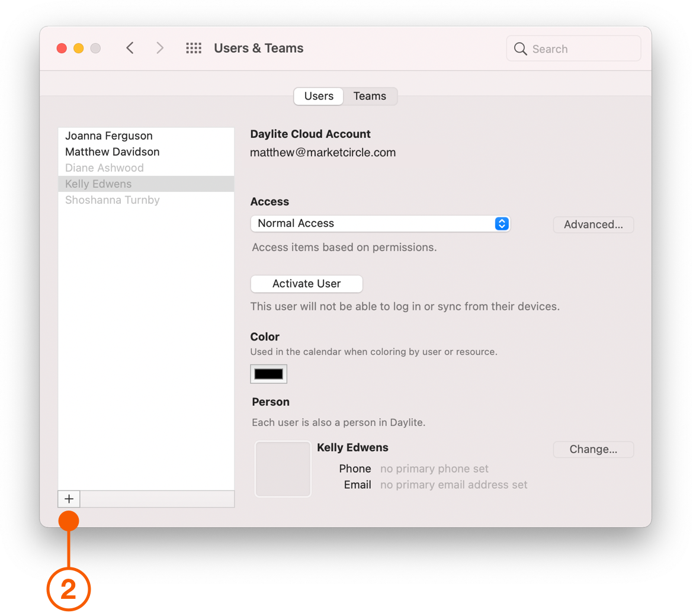Select Joanna Ferguson from the user list
Image resolution: width=693 pixels, height=616 pixels.
pyautogui.click(x=108, y=136)
